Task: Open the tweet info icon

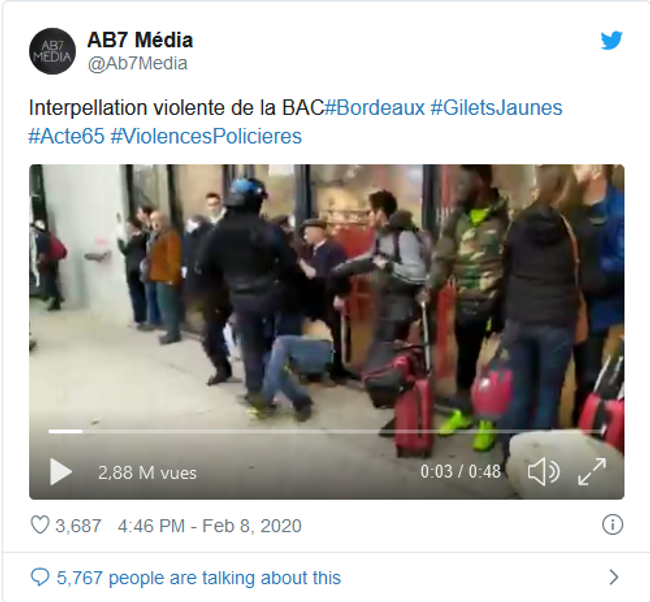Action: [x=612, y=524]
